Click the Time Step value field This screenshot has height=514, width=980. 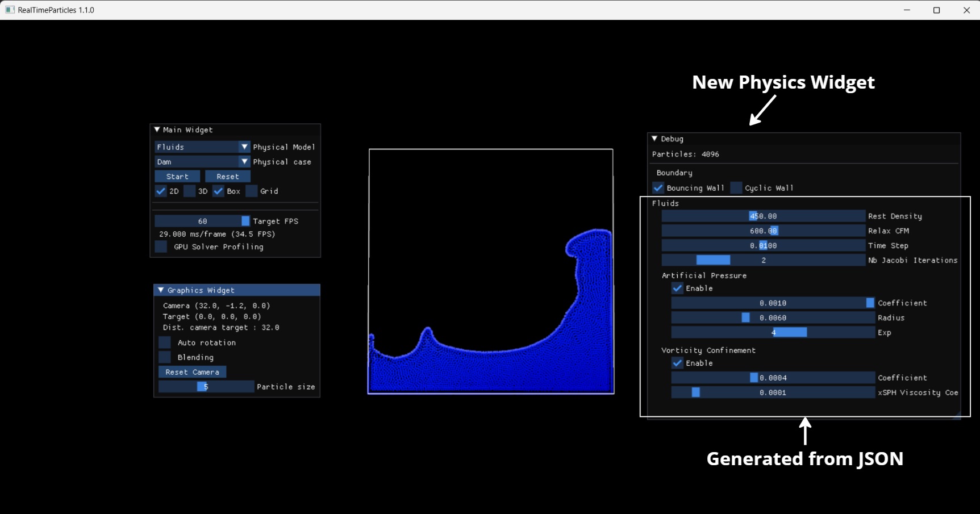click(x=763, y=245)
